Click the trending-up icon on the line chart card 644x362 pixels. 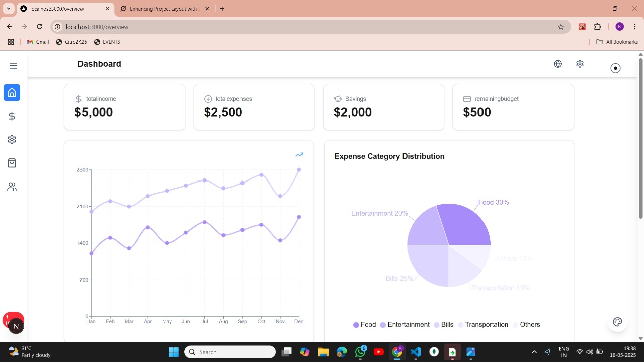tap(299, 155)
